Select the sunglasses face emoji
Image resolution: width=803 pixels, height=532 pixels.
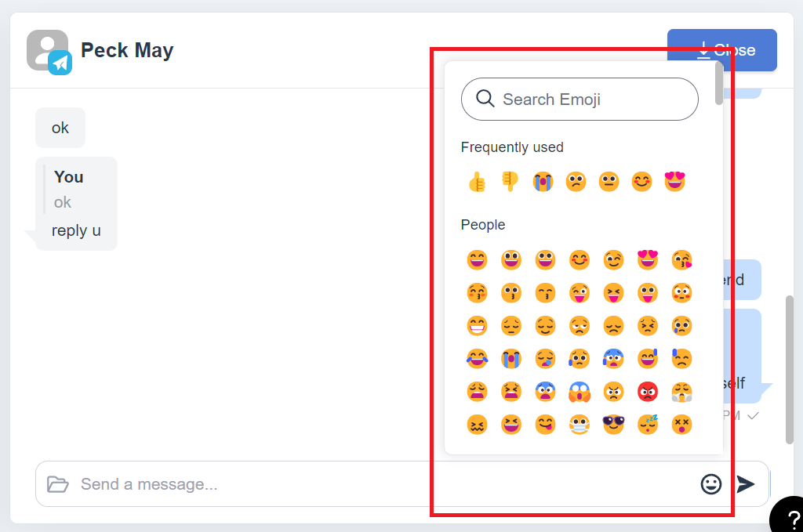(613, 425)
